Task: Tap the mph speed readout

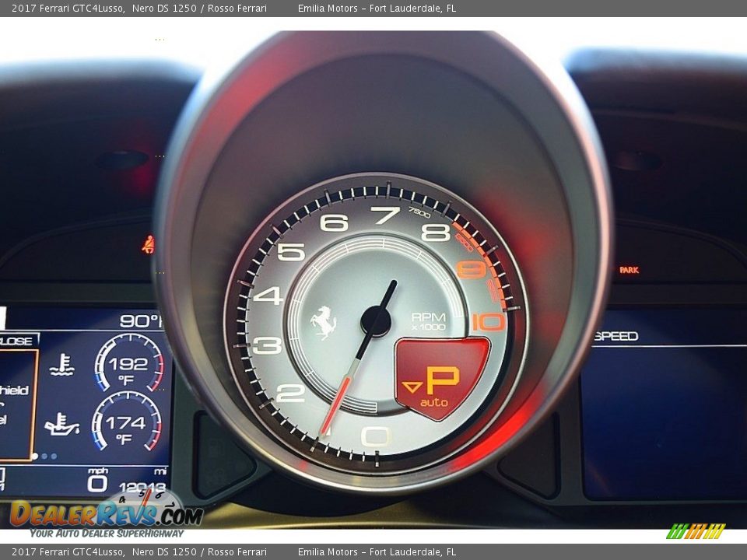Action: [x=98, y=480]
